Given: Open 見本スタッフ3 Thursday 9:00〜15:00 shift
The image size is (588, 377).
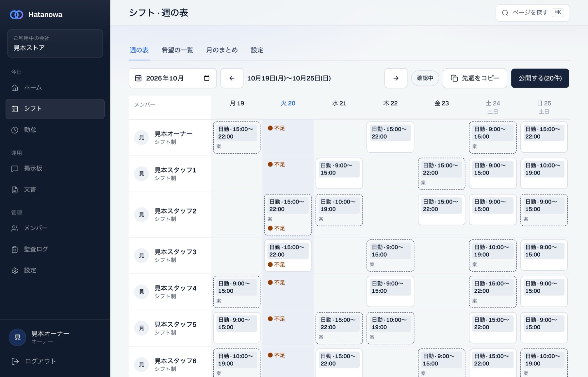Looking at the screenshot, I should point(390,255).
